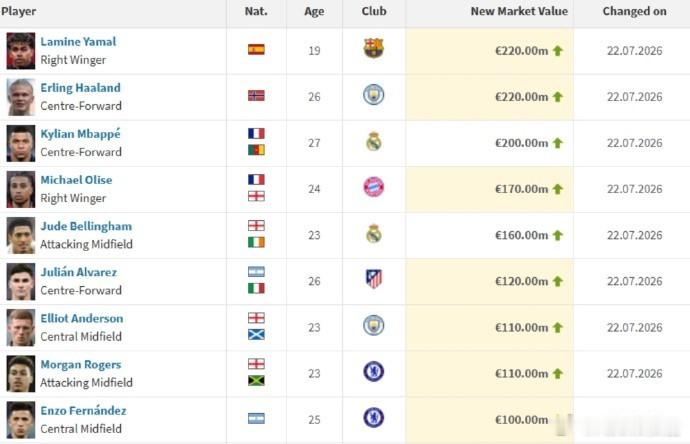Click Real Madrid crest in Mbappé row

pyautogui.click(x=374, y=141)
